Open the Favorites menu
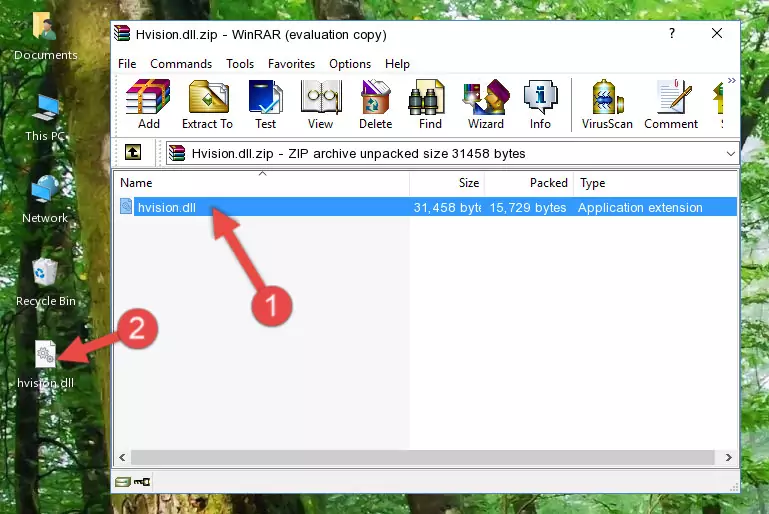Screen dimensions: 769x514 (x=291, y=64)
